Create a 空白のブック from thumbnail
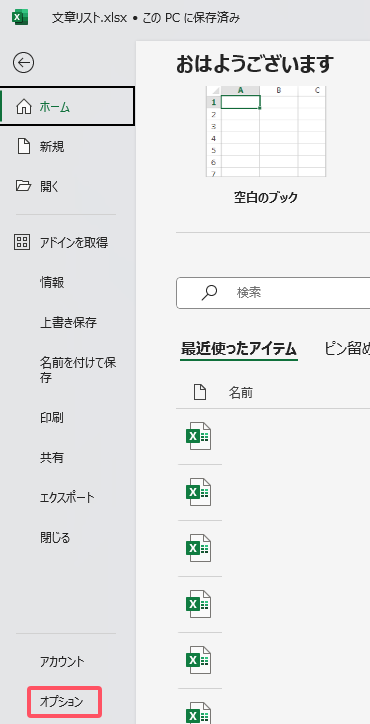The width and height of the screenshot is (370, 724). pos(266,131)
